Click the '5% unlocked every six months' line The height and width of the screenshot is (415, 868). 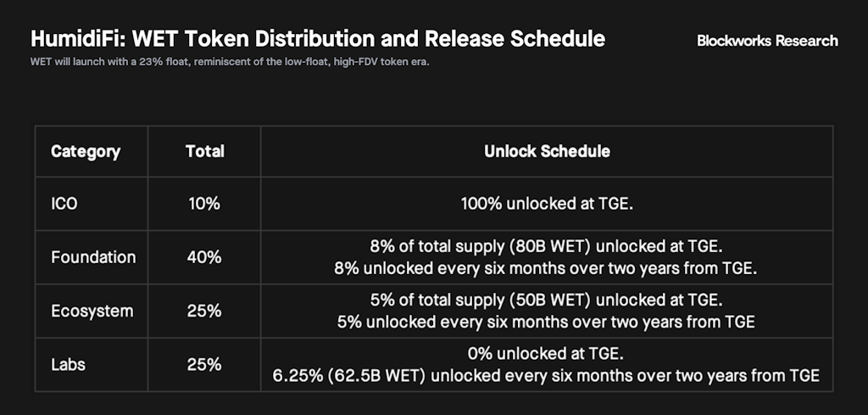547,322
